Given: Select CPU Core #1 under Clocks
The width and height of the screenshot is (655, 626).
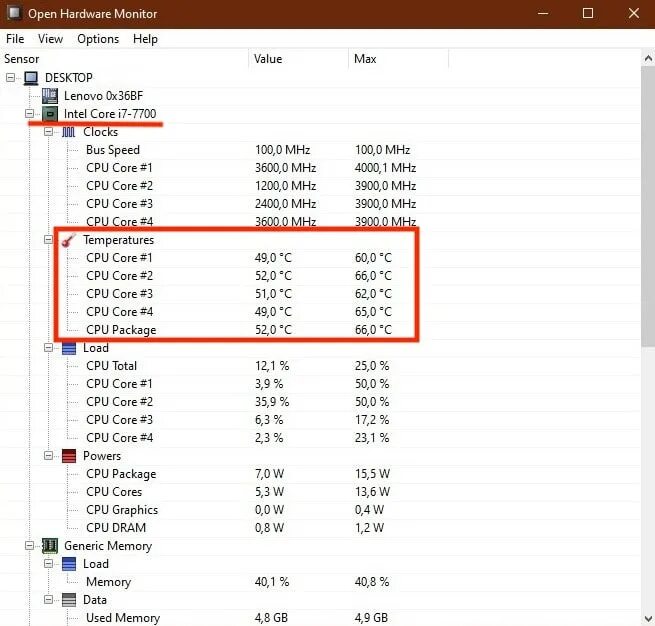Looking at the screenshot, I should [x=320, y=168].
